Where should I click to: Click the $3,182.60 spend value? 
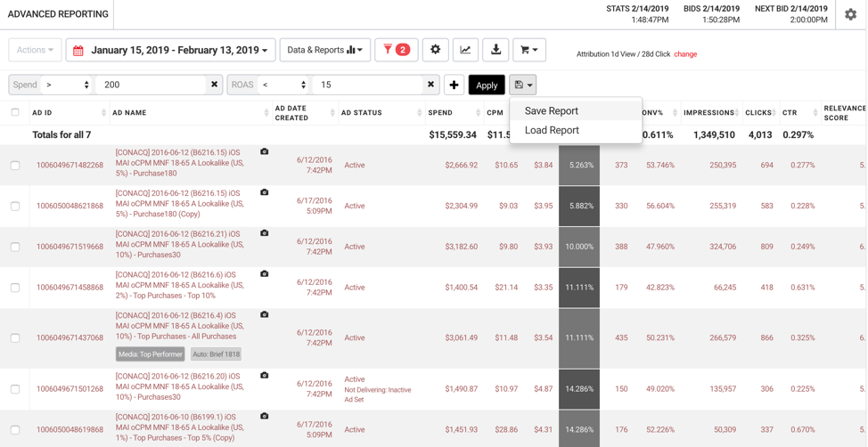(x=461, y=247)
